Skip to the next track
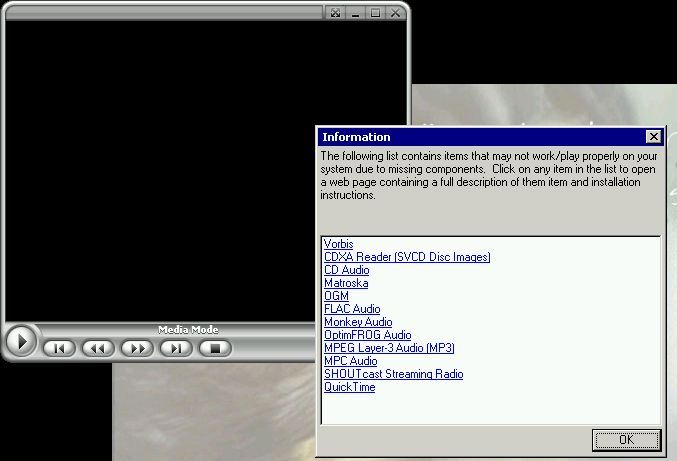 pyautogui.click(x=176, y=348)
